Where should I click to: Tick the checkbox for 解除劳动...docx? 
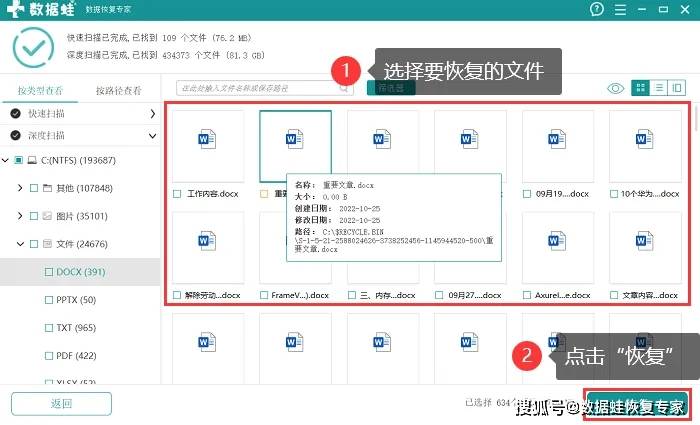[x=177, y=295]
